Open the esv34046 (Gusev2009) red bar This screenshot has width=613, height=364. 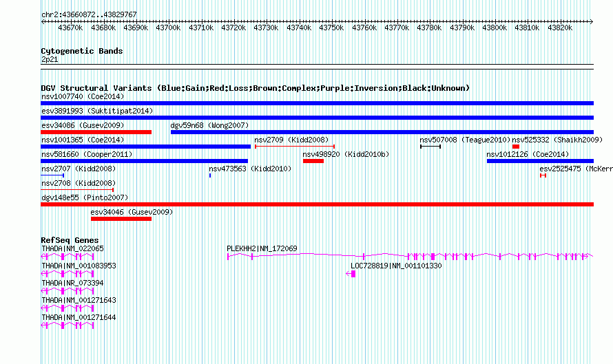point(121,219)
